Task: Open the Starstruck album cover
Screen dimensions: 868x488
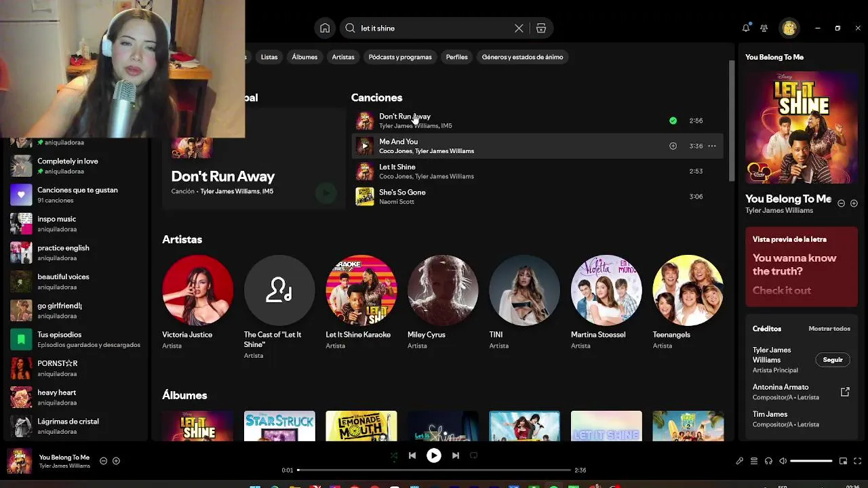Action: pos(279,426)
